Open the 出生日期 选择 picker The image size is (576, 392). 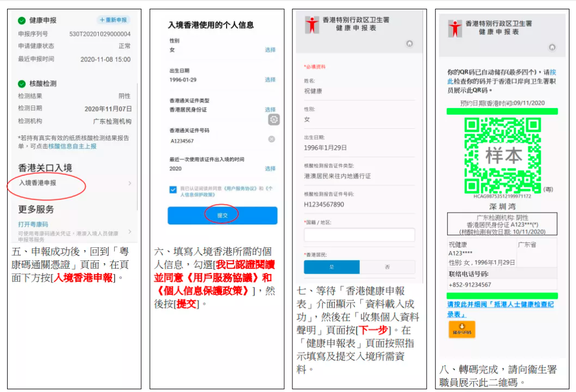click(x=270, y=79)
